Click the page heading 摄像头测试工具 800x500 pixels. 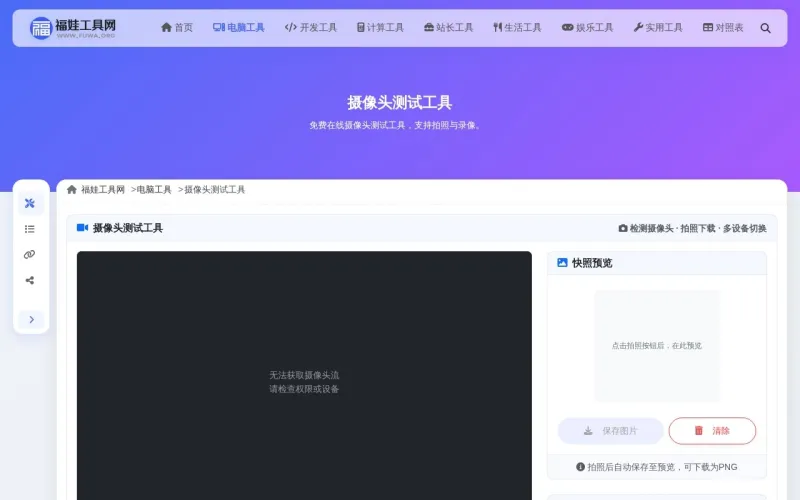399,103
